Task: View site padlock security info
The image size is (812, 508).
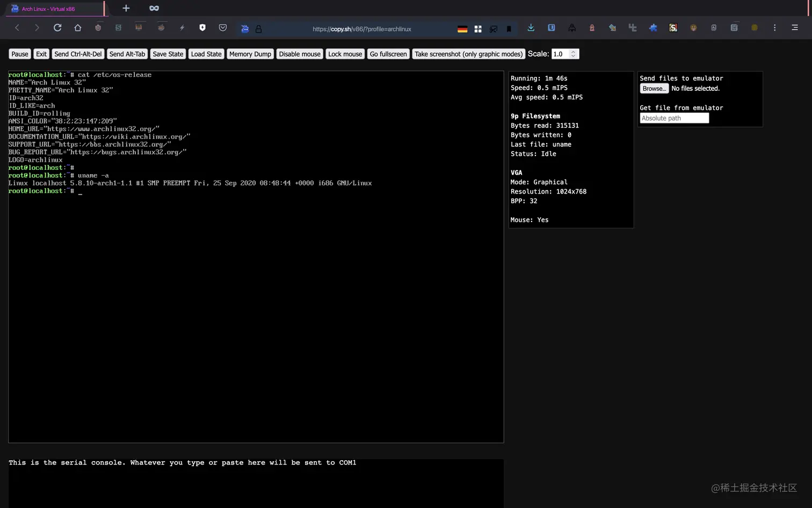Action: pos(258,29)
